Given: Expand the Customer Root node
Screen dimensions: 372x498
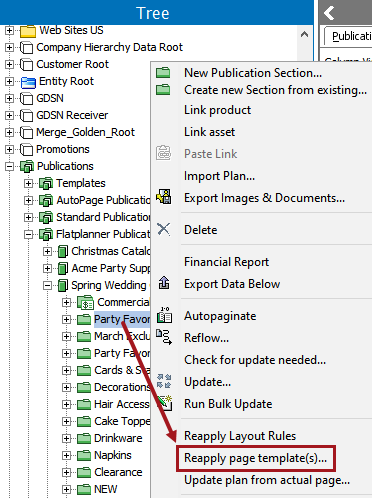Looking at the screenshot, I should 9,65.
